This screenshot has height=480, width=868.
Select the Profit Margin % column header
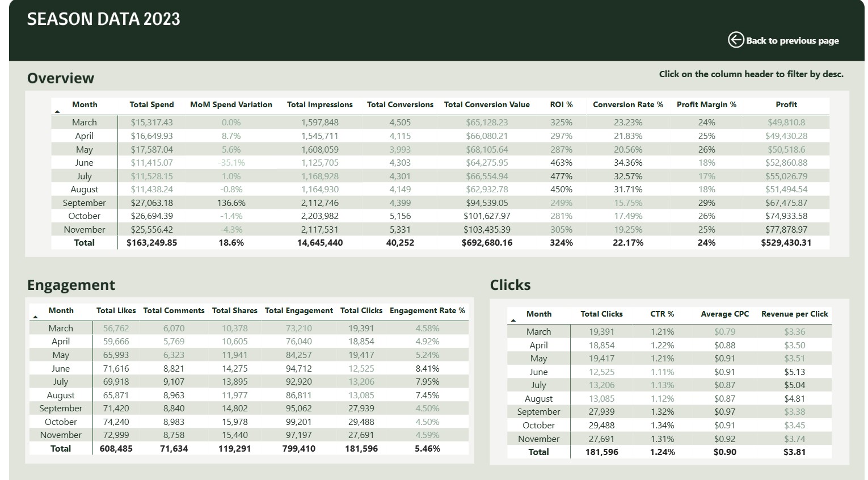click(706, 104)
